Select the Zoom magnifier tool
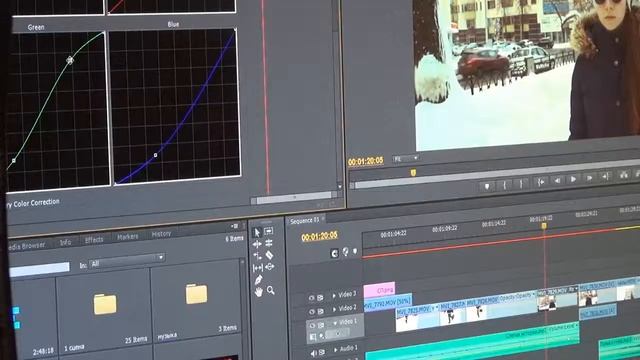Screen dimensions: 640x360 (271, 290)
